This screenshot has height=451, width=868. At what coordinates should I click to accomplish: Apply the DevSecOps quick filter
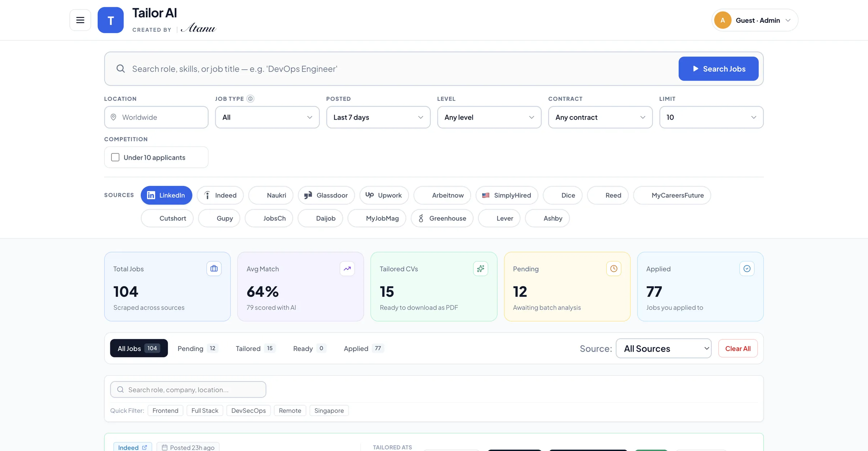(x=248, y=411)
